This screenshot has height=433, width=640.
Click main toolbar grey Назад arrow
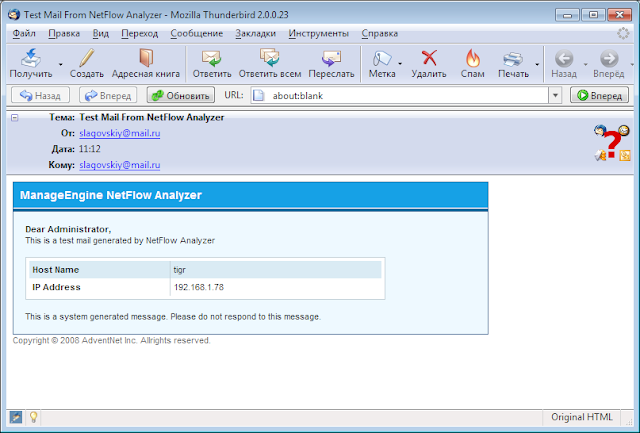[564, 58]
